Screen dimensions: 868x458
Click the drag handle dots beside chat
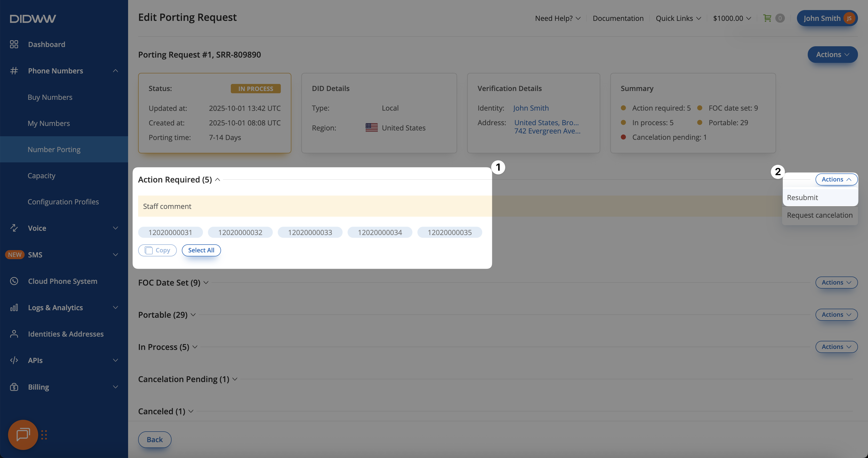coord(44,435)
